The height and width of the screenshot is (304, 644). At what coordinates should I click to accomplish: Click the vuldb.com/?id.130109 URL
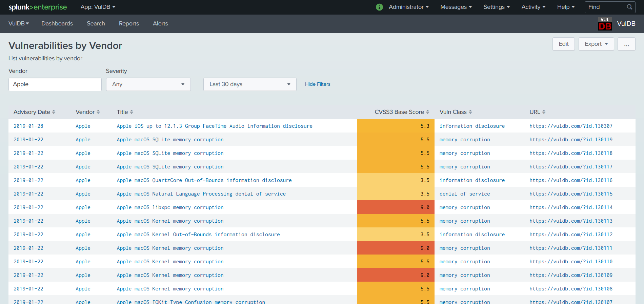[571, 275]
